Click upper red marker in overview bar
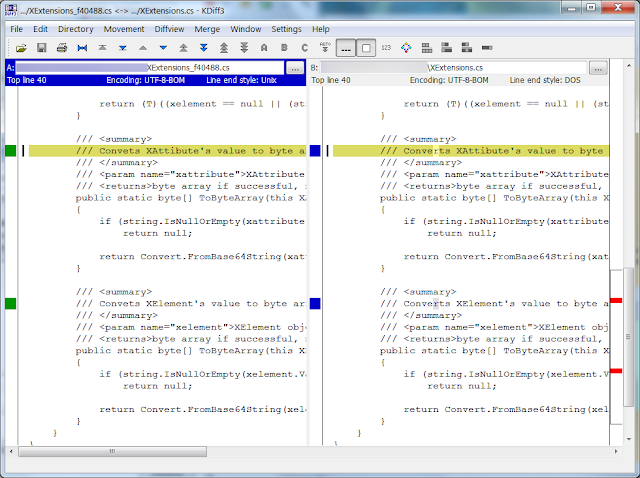 (616, 301)
